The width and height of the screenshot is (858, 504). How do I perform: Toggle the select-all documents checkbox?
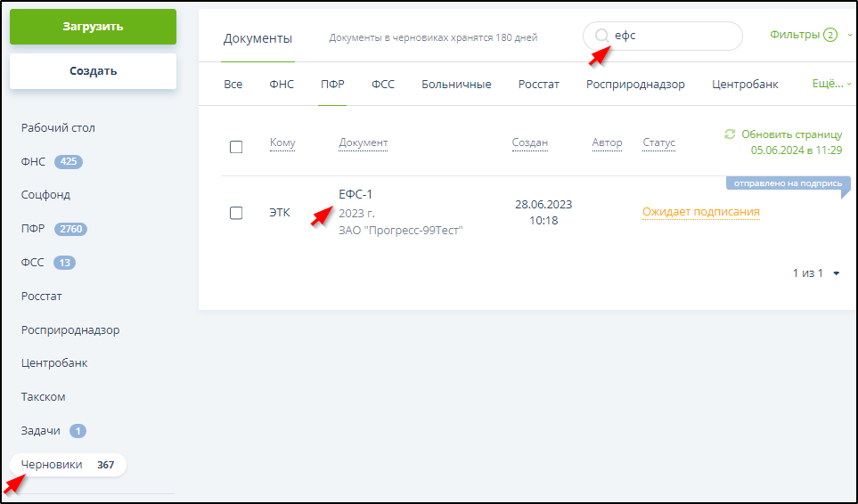(236, 147)
